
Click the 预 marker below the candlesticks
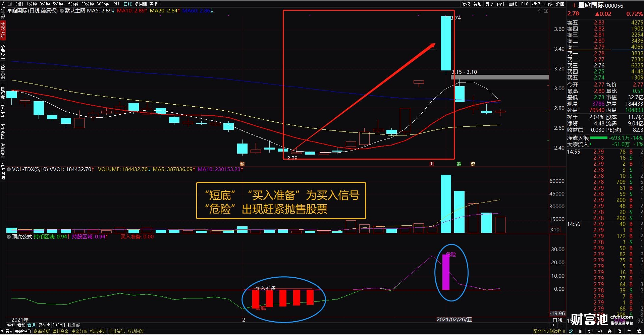pos(242,164)
